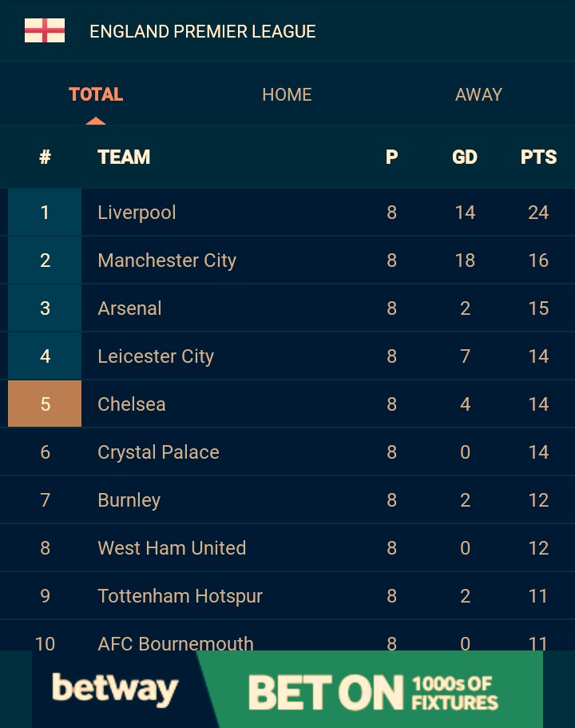Click the England Premier League title
Image resolution: width=575 pixels, height=728 pixels.
203,32
